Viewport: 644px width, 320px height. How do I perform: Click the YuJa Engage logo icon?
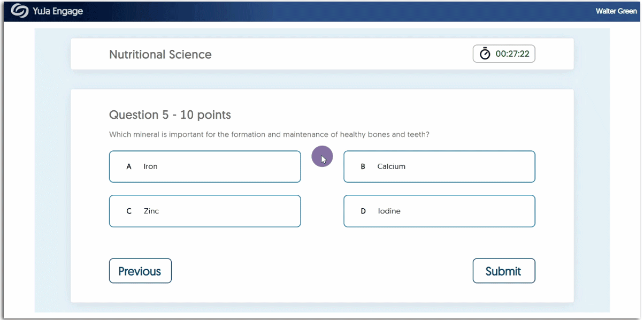(20, 10)
